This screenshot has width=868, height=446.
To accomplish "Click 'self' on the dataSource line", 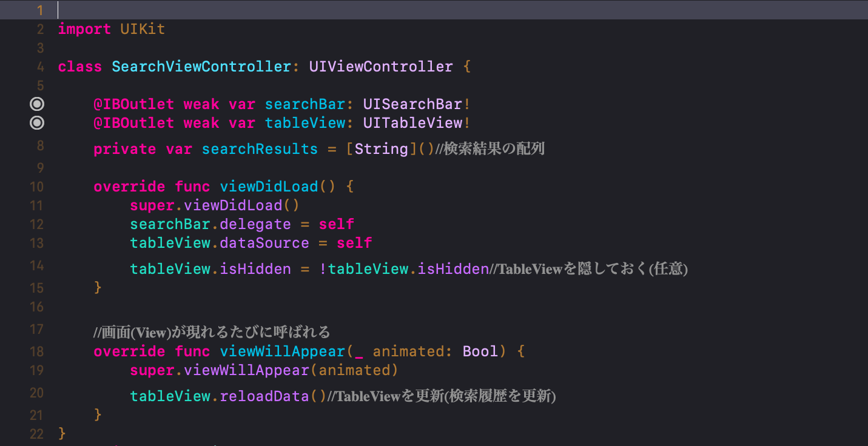I will [354, 243].
